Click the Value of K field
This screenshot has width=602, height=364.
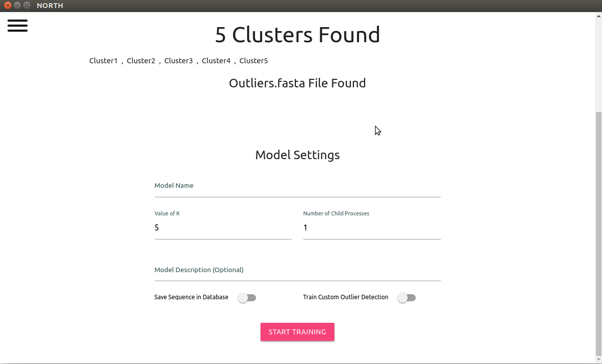pyautogui.click(x=223, y=228)
